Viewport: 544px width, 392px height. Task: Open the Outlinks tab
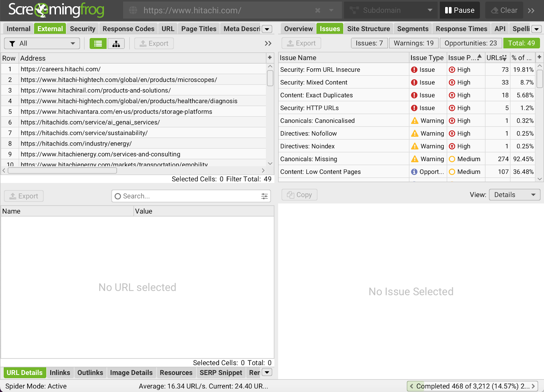[x=90, y=373]
